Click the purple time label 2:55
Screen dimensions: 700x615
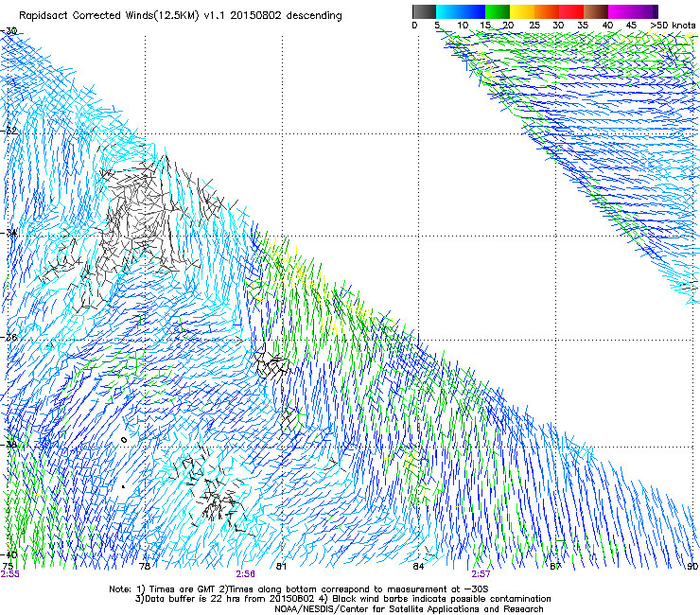tap(9, 574)
